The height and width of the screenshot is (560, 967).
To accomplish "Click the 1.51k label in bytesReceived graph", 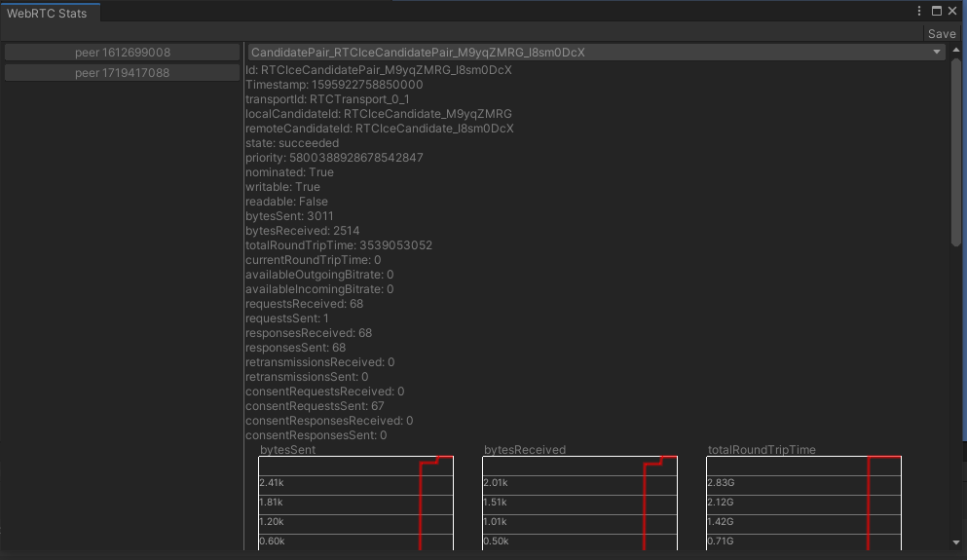I will (x=496, y=503).
